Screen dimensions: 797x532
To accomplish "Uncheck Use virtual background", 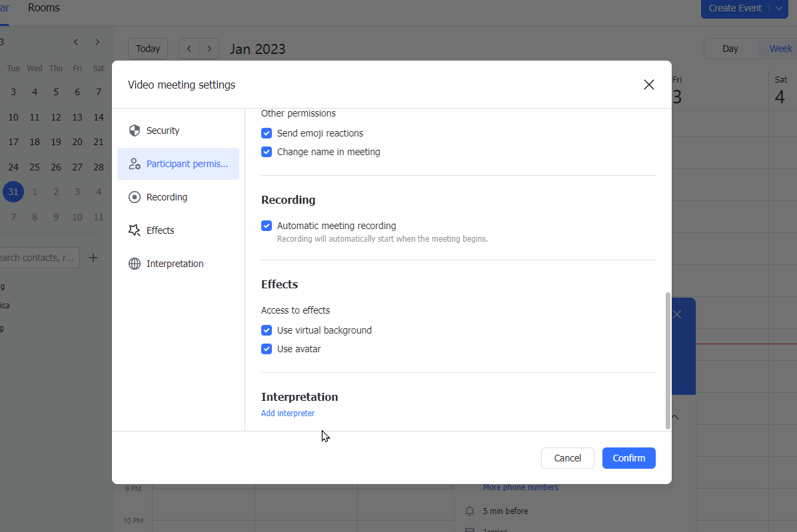I will [x=267, y=330].
